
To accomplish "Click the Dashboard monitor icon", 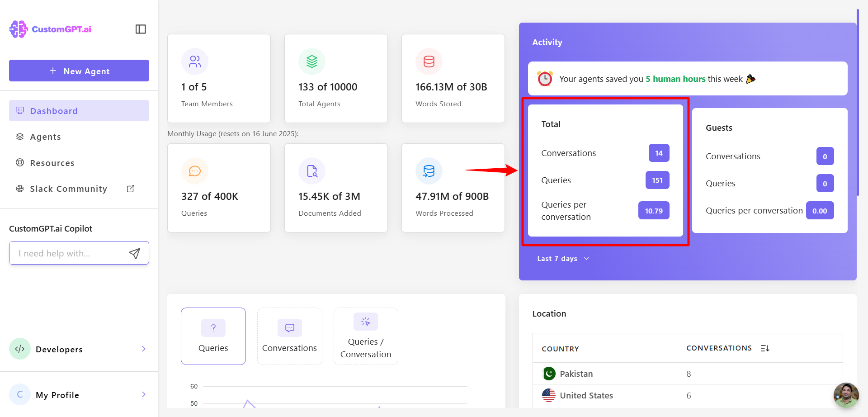I will [20, 110].
